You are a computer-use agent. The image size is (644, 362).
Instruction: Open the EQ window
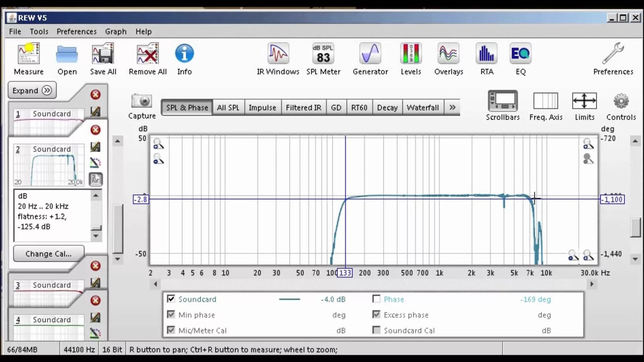[x=520, y=54]
